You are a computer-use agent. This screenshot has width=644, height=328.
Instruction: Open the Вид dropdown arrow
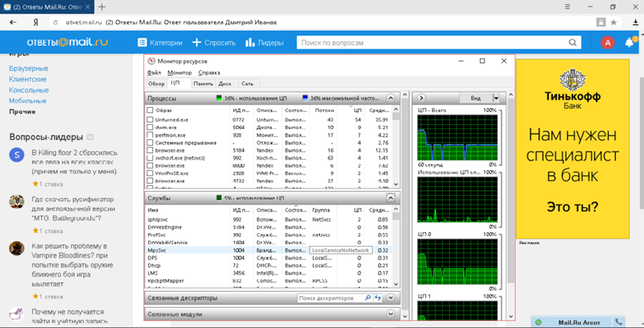click(x=496, y=98)
